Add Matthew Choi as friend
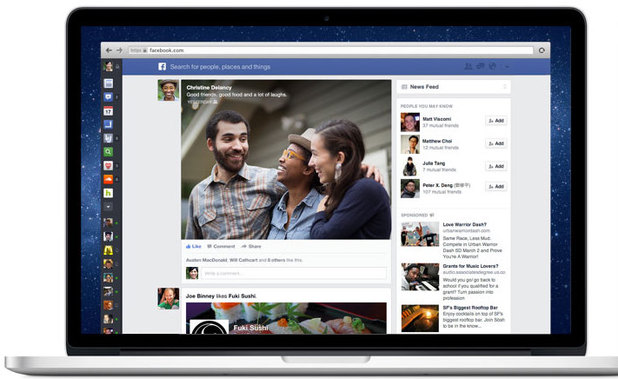Viewport: 618px width, 379px height. pyautogui.click(x=496, y=143)
